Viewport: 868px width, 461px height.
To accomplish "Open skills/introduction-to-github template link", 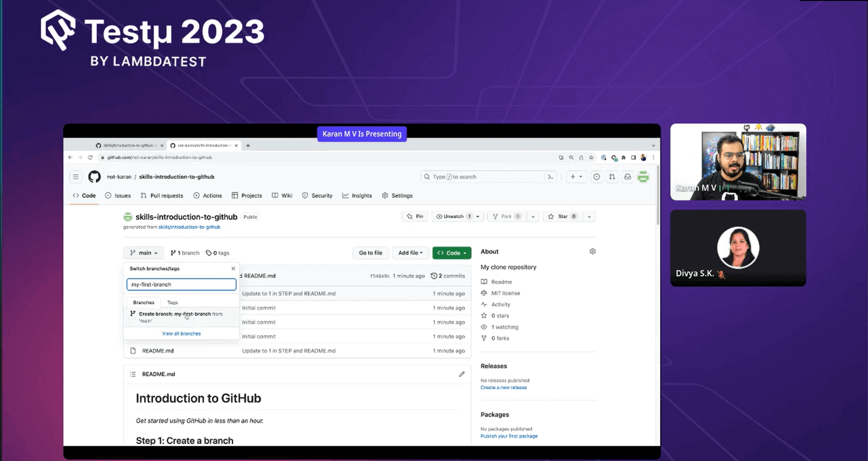I will (x=189, y=227).
